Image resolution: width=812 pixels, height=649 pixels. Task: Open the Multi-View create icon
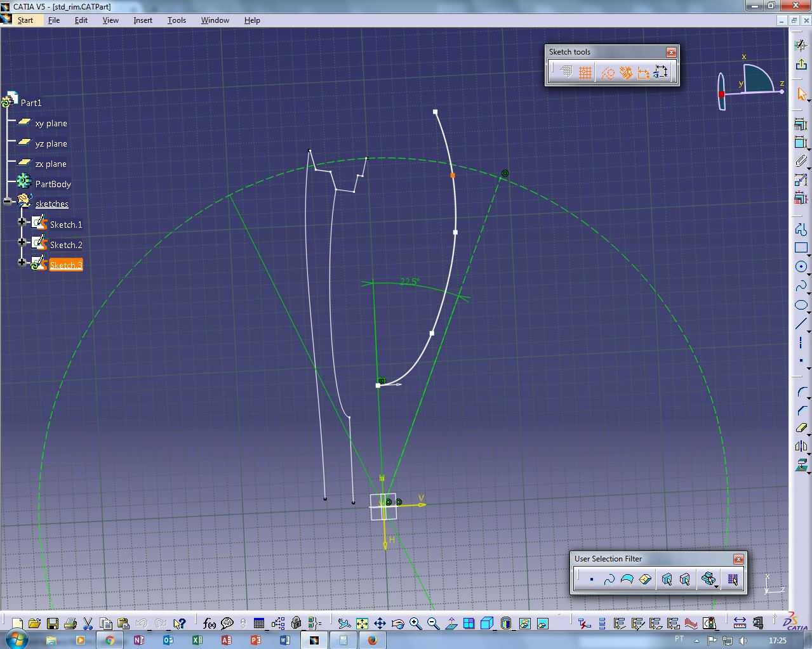click(469, 624)
